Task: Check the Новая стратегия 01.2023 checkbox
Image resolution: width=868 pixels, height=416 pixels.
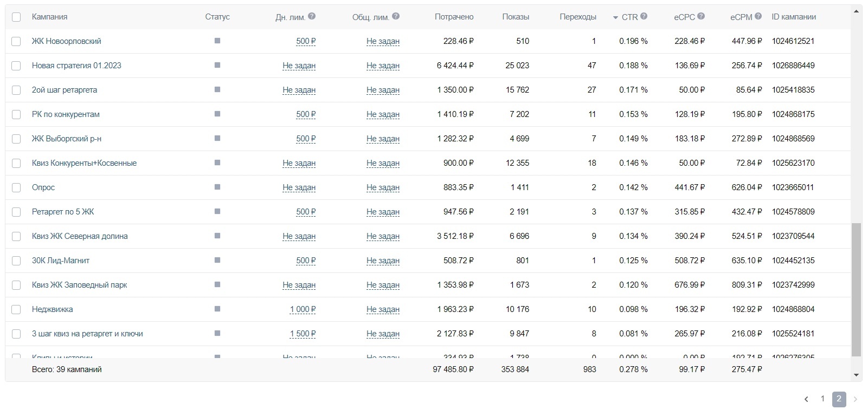Action: (16, 66)
